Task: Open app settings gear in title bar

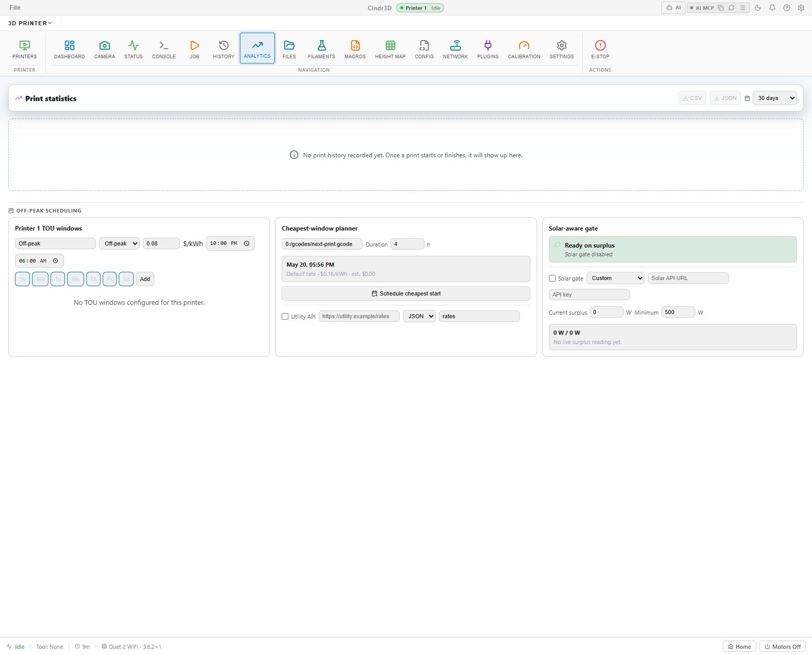Action: pos(801,8)
